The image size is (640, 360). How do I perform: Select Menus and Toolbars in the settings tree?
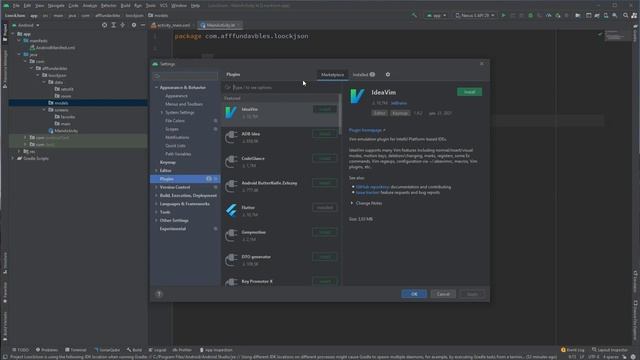click(184, 104)
